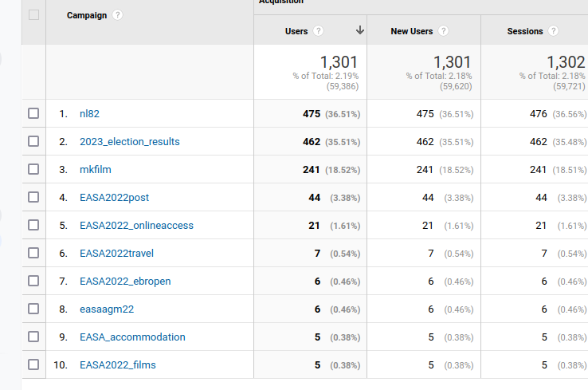Sort by the New Users column header
This screenshot has height=390, width=588.
click(x=412, y=31)
